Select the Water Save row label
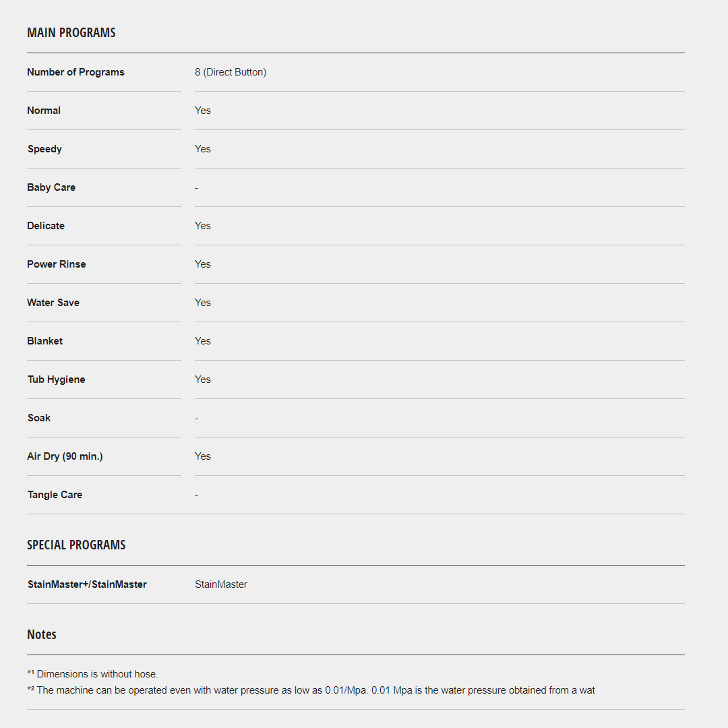 tap(53, 303)
